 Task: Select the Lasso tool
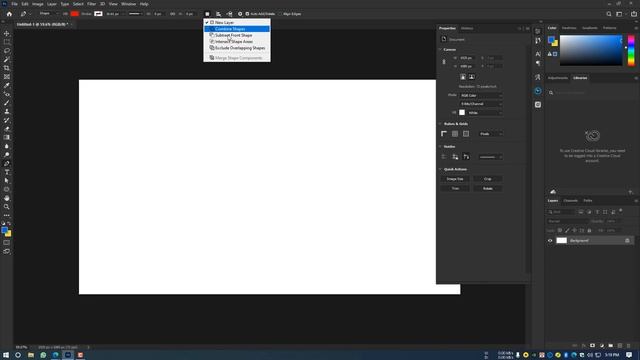[7, 51]
